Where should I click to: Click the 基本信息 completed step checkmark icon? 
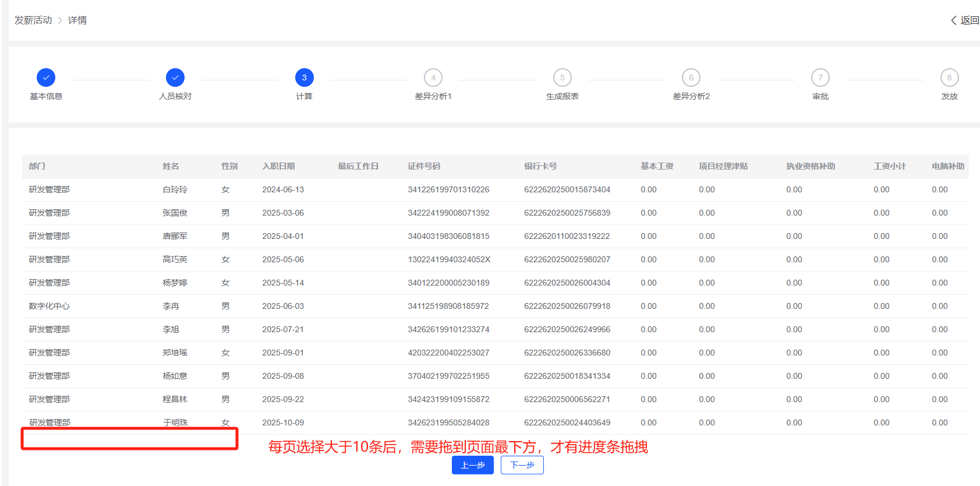click(46, 78)
